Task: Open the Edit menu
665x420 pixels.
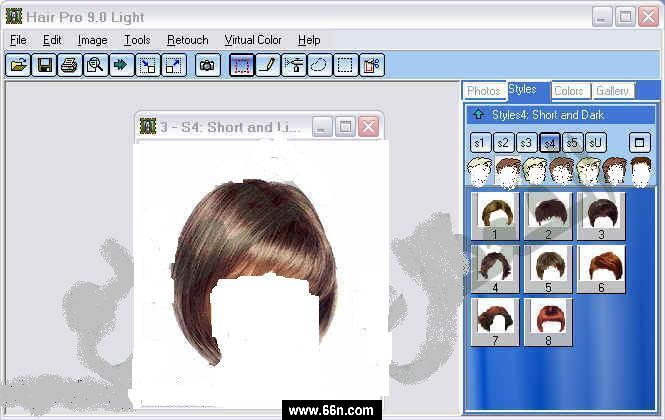Action: (x=52, y=40)
